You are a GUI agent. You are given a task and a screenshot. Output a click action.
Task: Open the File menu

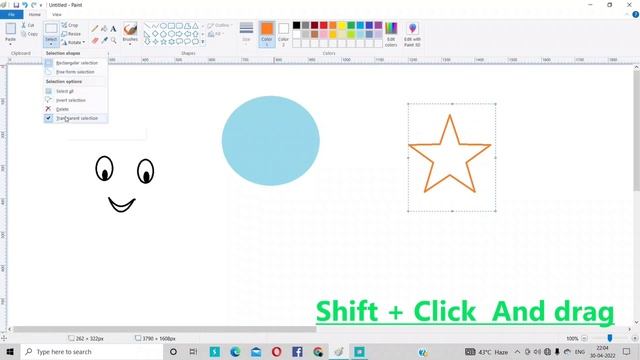click(x=11, y=15)
